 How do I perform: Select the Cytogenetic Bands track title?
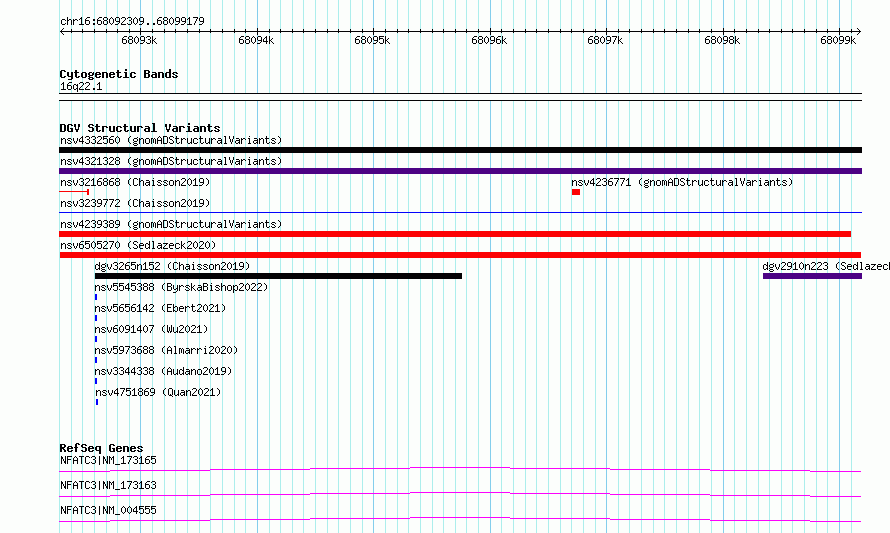pyautogui.click(x=119, y=74)
